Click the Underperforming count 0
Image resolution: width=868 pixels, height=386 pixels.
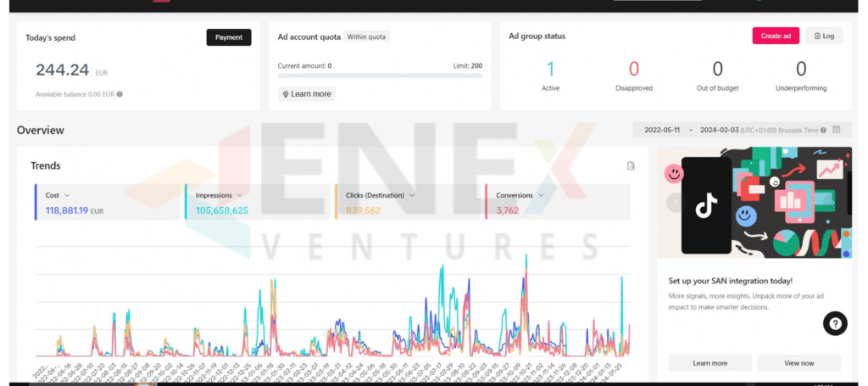point(801,70)
